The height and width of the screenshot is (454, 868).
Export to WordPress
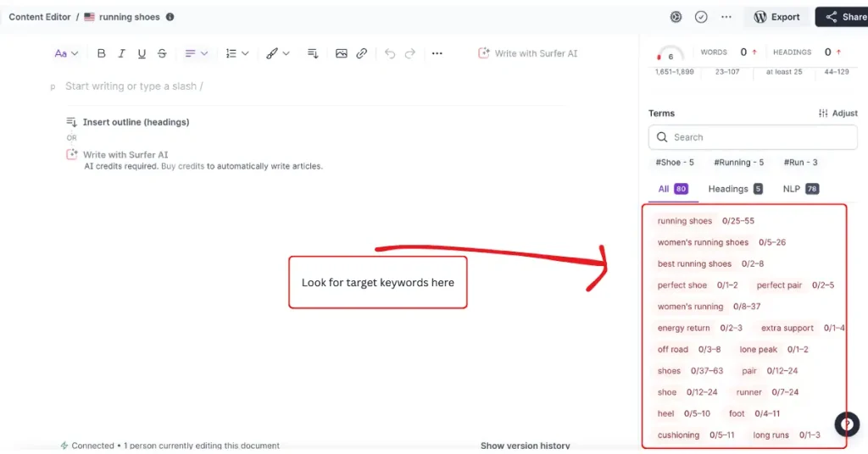(776, 17)
